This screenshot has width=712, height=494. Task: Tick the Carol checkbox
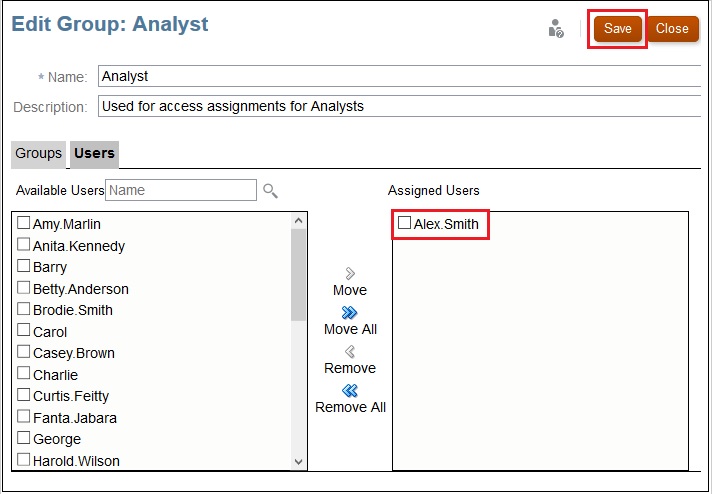24,330
